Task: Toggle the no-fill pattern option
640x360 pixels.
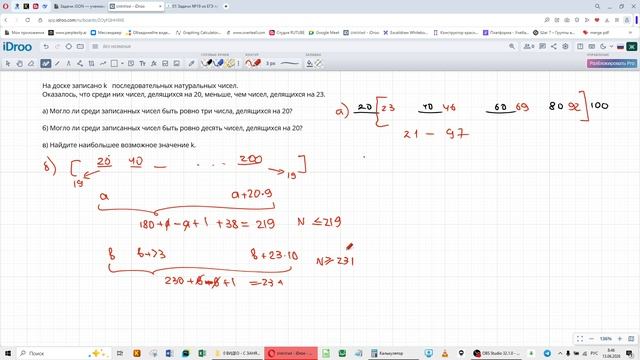Action: pyautogui.click(x=318, y=64)
